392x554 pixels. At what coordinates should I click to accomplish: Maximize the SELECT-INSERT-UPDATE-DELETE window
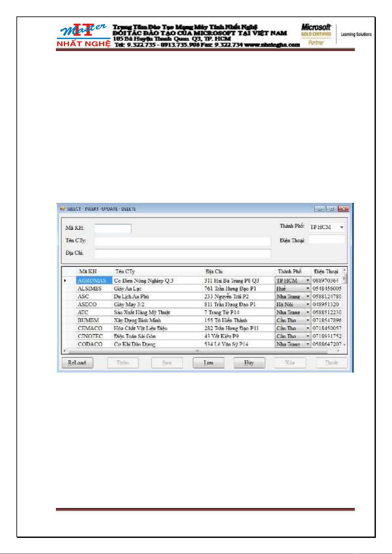(331, 209)
